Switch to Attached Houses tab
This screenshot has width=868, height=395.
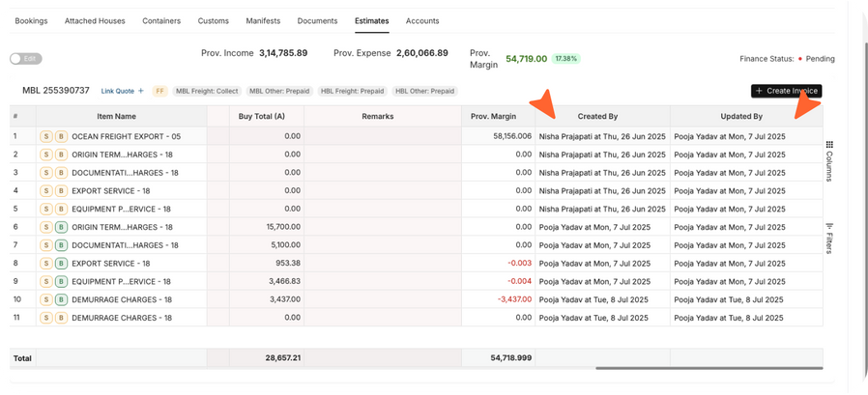[95, 21]
